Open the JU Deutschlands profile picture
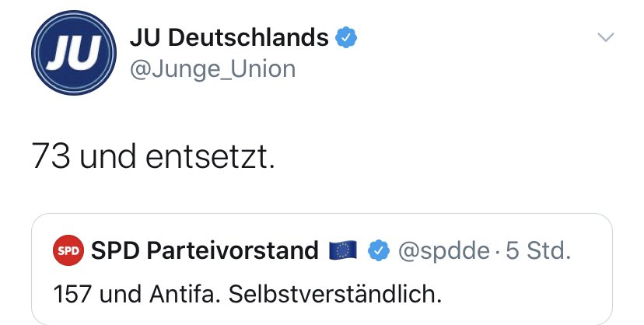 [74, 52]
